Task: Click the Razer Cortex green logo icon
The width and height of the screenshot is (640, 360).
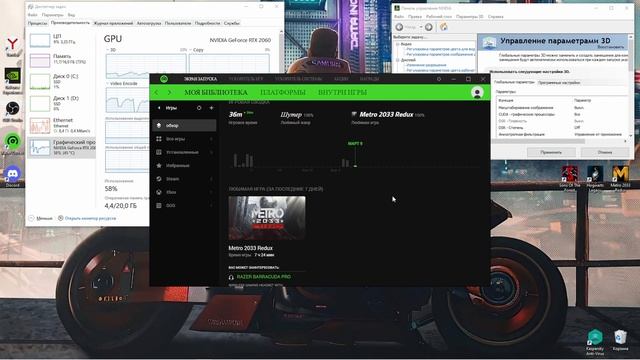Action: point(164,79)
